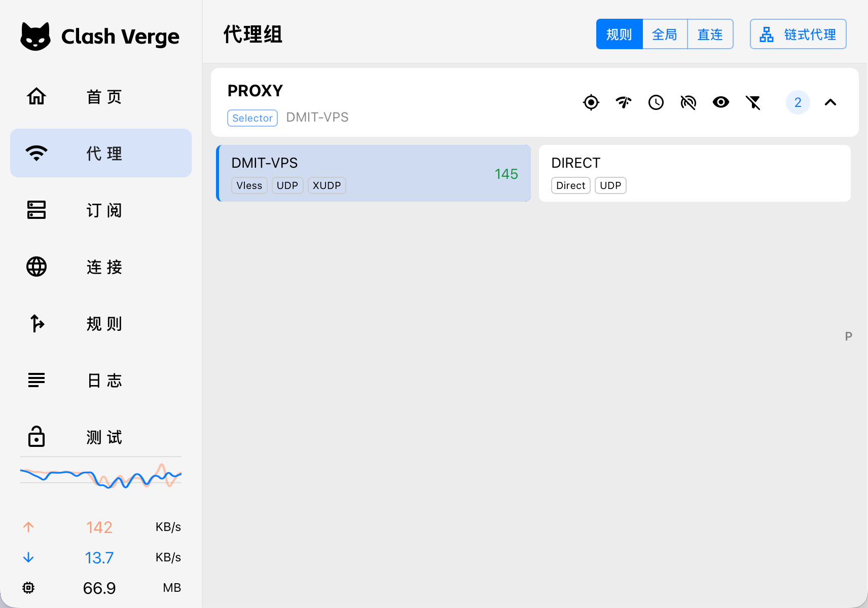Select the 代理 sidebar item
The image size is (868, 608).
pos(101,153)
